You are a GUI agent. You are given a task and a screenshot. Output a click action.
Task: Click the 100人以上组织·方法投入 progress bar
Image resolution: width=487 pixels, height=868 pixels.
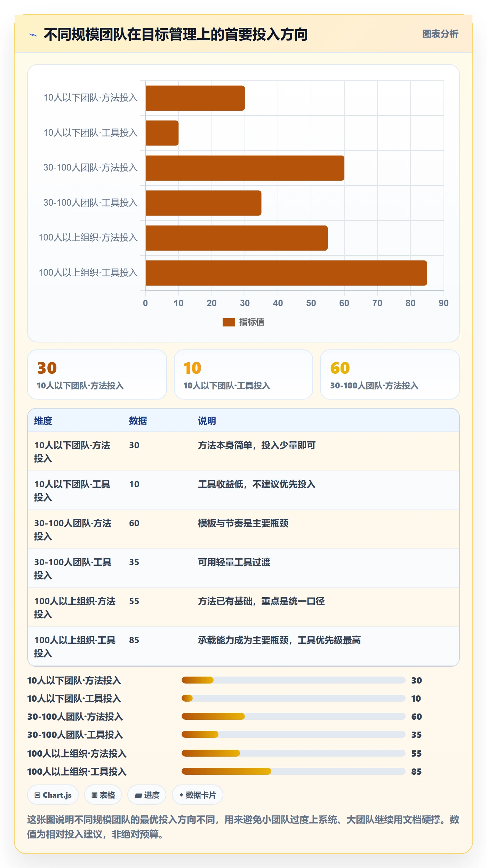point(294,753)
